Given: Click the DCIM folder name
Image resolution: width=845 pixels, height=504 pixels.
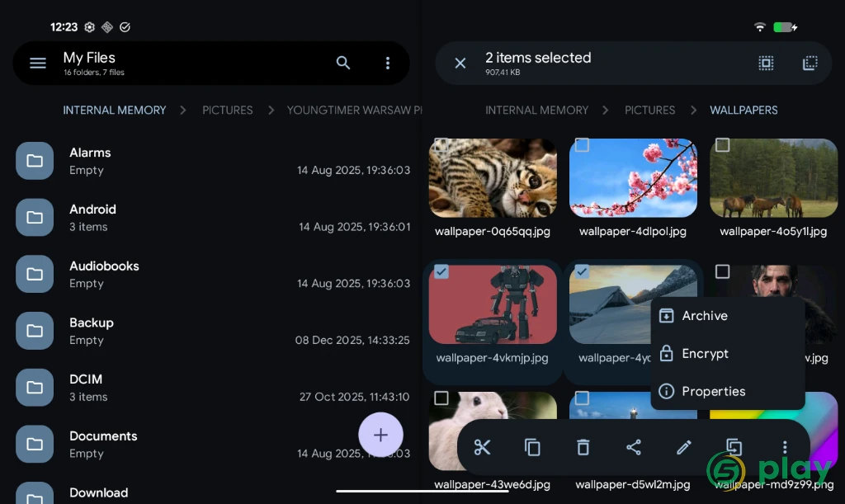Looking at the screenshot, I should click(x=86, y=379).
